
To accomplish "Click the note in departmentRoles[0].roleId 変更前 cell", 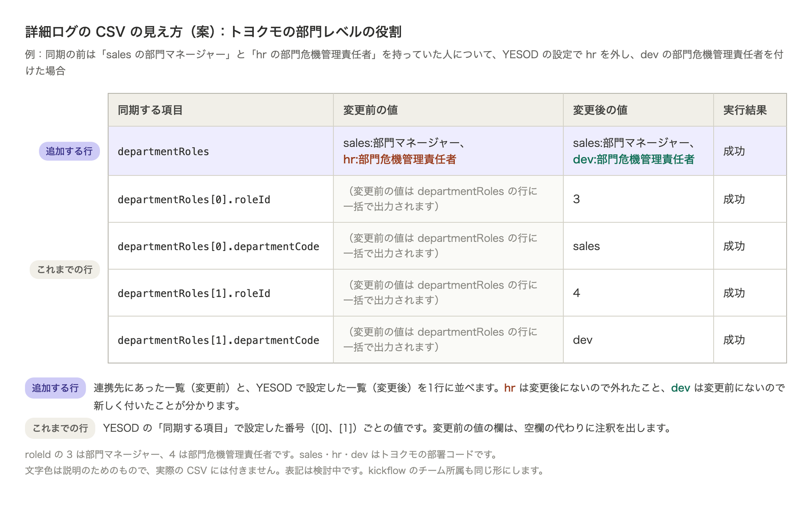I will tap(440, 199).
